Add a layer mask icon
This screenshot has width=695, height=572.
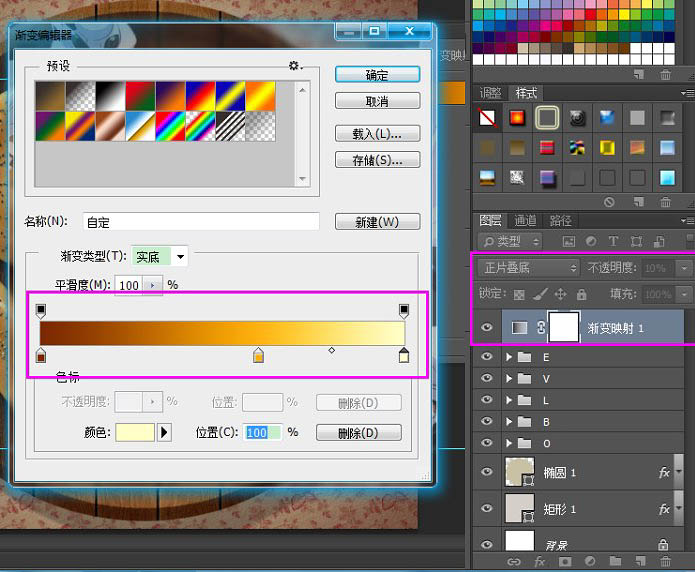click(565, 562)
